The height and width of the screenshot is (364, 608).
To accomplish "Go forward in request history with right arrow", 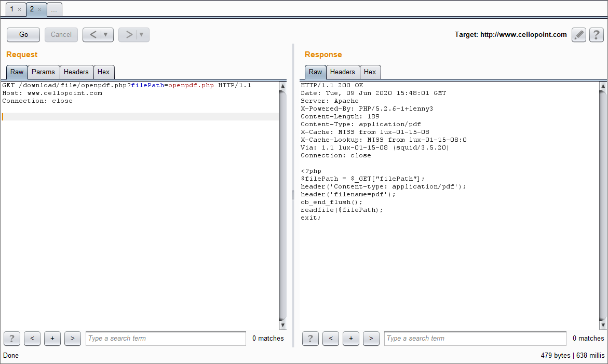I will pyautogui.click(x=129, y=34).
